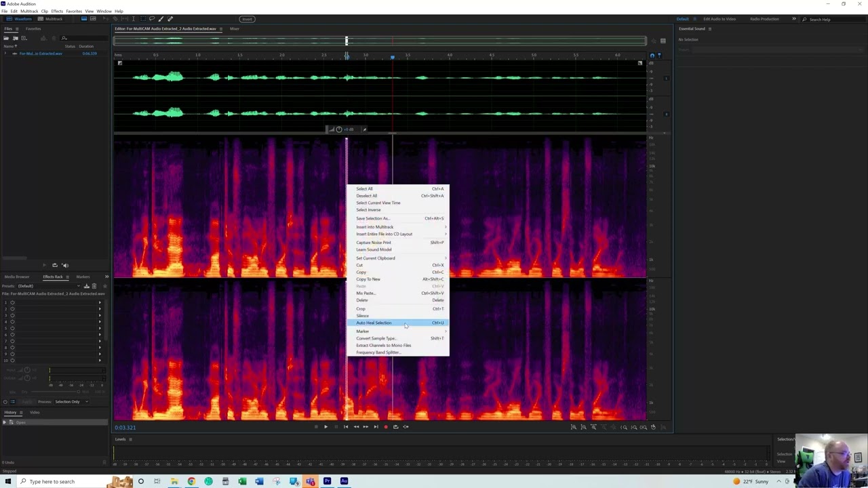The height and width of the screenshot is (488, 868).
Task: Click Zoom In Amplitude icon
Action: coord(573,427)
